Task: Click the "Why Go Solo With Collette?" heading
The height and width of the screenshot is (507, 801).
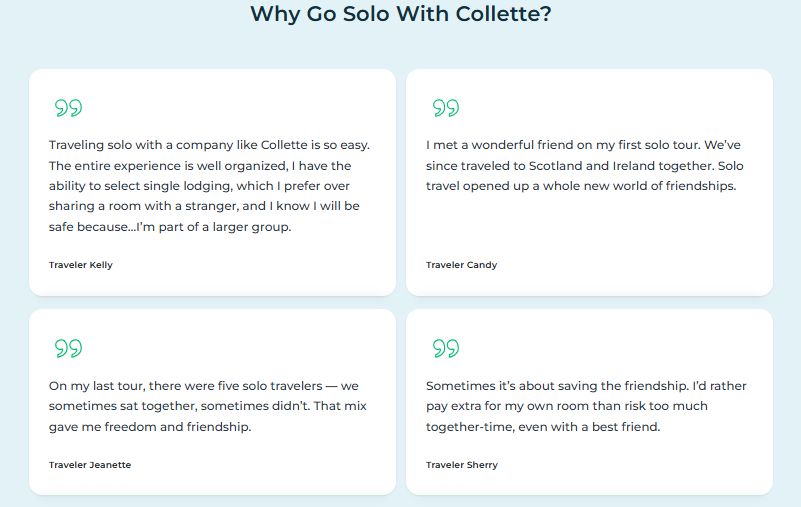Action: click(x=401, y=14)
